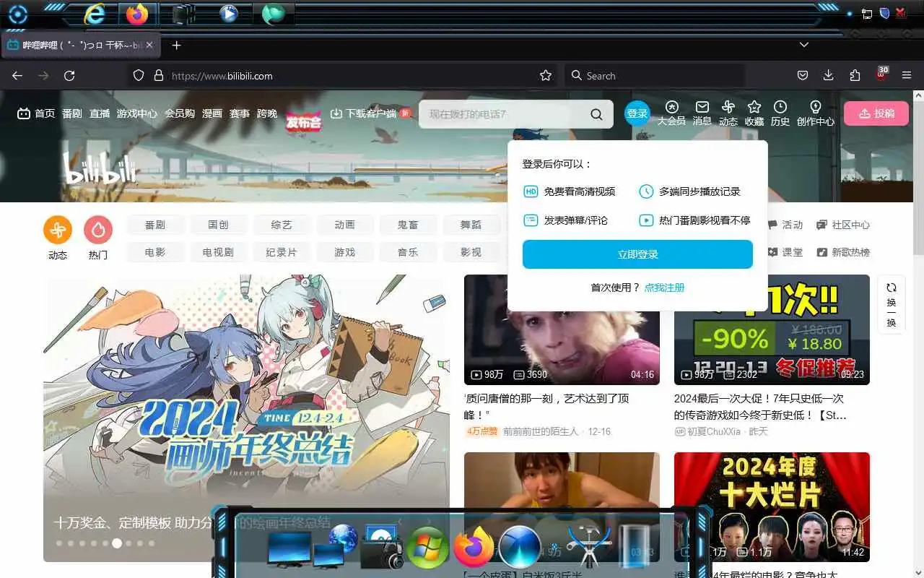Reload the bilibili page

coord(69,76)
